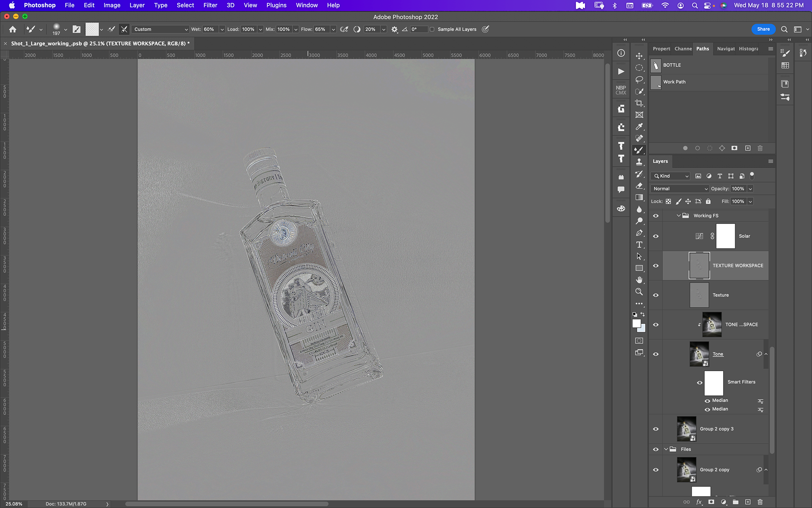This screenshot has height=508, width=812.
Task: Select the Hand tool
Action: pos(639,280)
